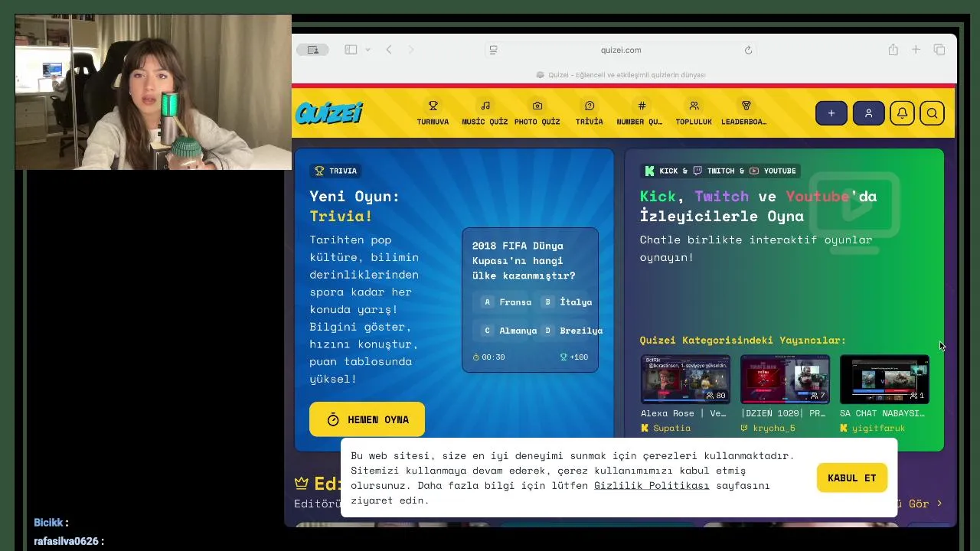Open the Leaderboard menu item
The image size is (980, 551).
744,113
